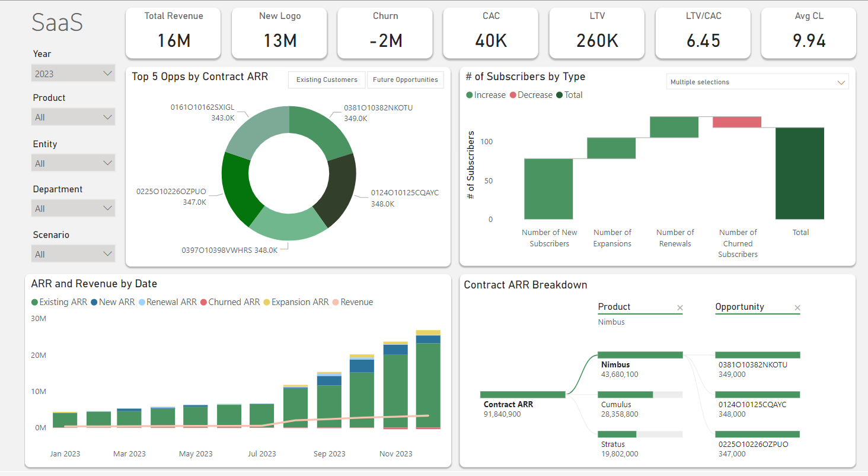Viewport: 868px width, 476px height.
Task: Click the Churned ARR legend icon
Action: click(x=204, y=302)
